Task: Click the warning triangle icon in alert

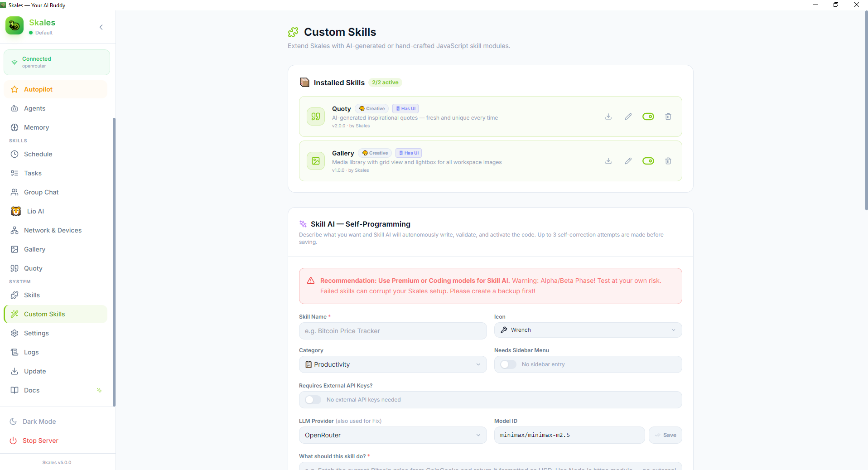Action: tap(311, 281)
